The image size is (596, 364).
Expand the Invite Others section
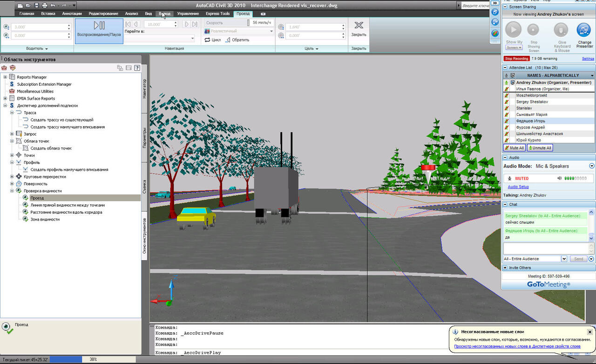pyautogui.click(x=505, y=268)
